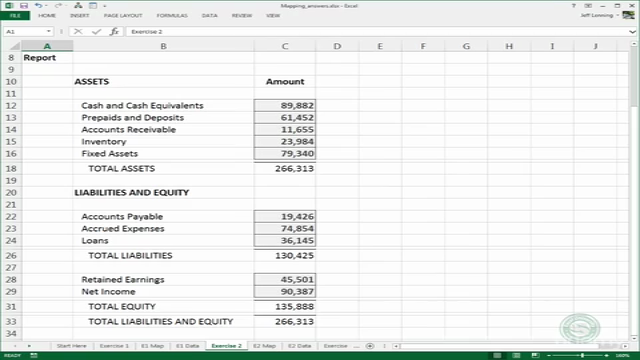Open the Exercise 1 sheet tab
The image size is (640, 360).
(x=114, y=346)
